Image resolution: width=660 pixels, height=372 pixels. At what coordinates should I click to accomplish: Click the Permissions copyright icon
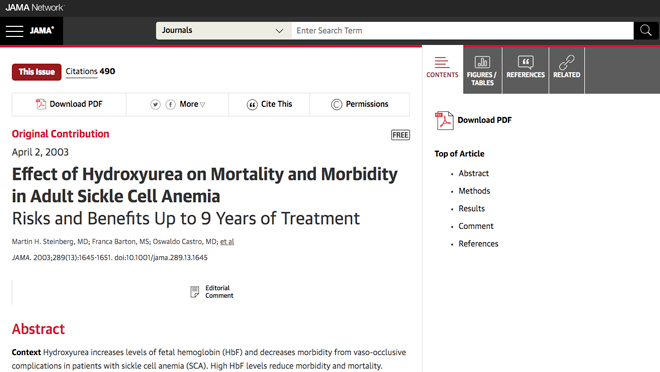336,104
